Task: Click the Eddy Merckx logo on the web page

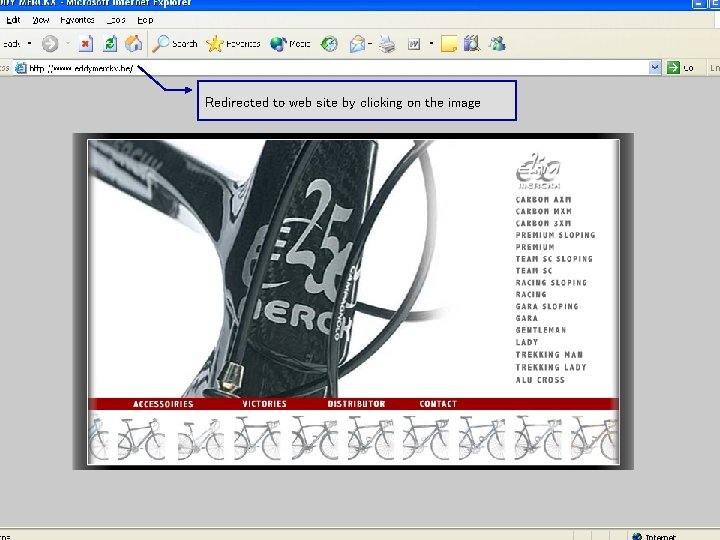Action: pyautogui.click(x=538, y=171)
